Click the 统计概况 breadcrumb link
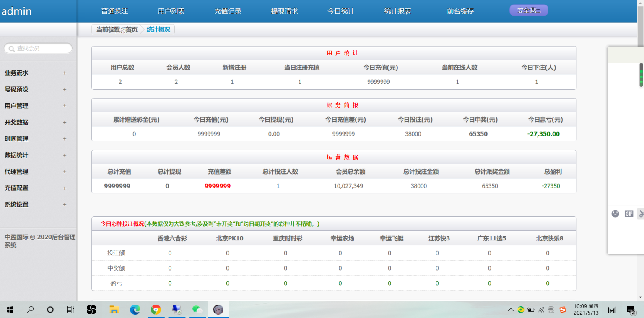The image size is (644, 318). [158, 30]
